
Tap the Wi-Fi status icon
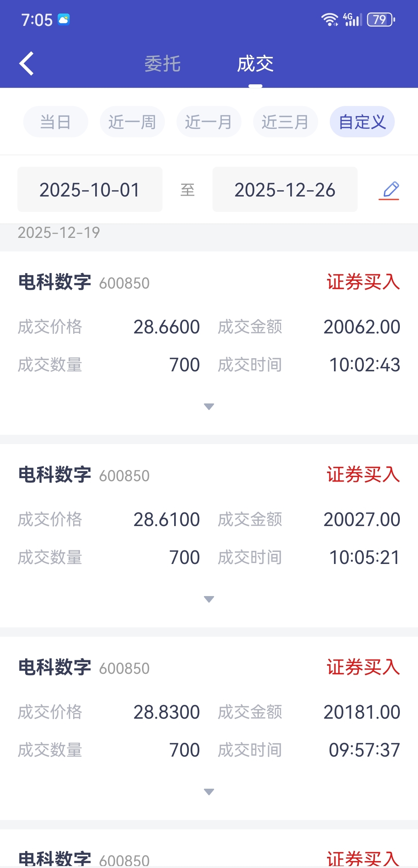[329, 19]
